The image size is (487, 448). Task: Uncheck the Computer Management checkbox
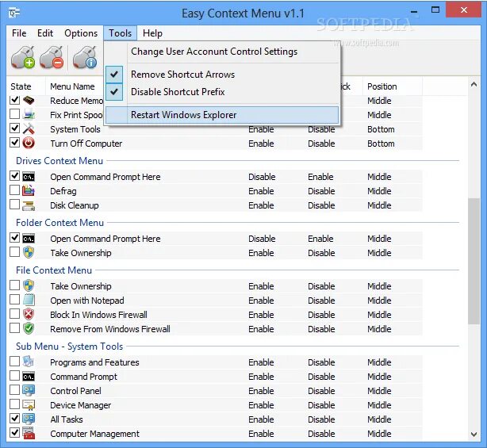[x=14, y=433]
